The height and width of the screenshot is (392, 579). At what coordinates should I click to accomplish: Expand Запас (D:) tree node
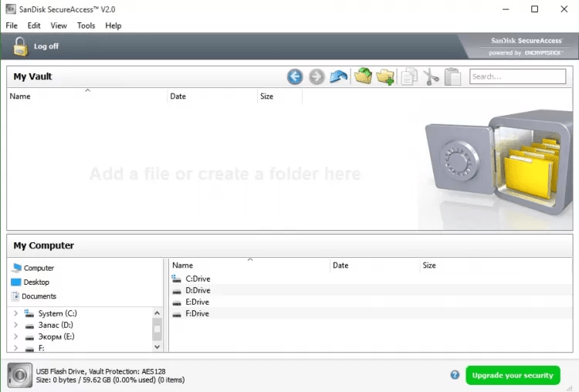click(x=15, y=325)
